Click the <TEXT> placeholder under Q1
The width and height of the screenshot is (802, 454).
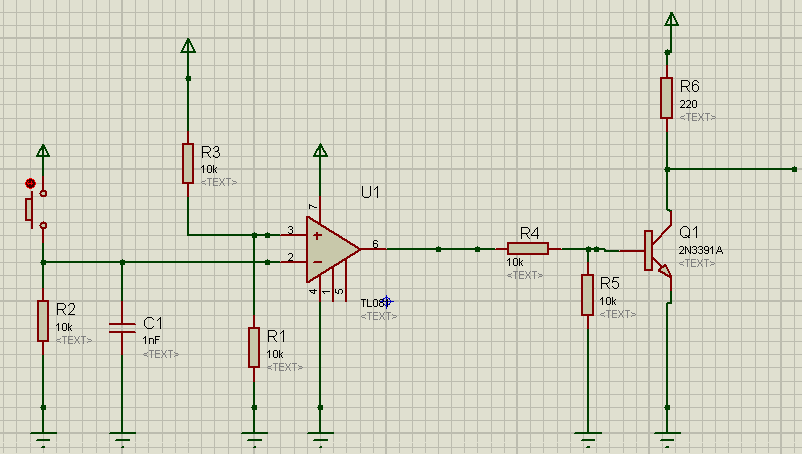click(x=697, y=263)
